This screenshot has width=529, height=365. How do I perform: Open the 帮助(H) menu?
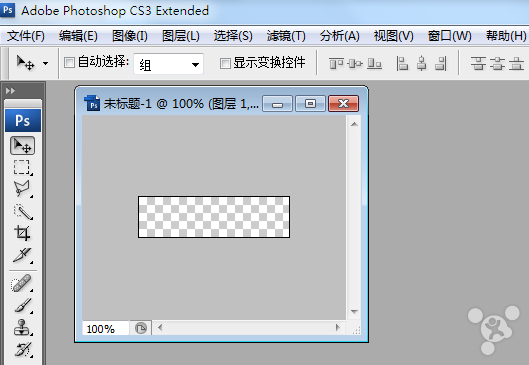click(506, 36)
